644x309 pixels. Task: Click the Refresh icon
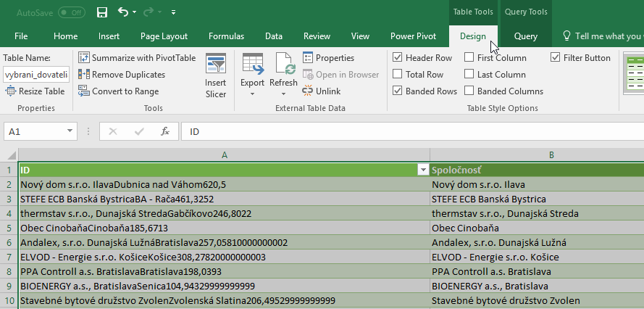tap(283, 63)
